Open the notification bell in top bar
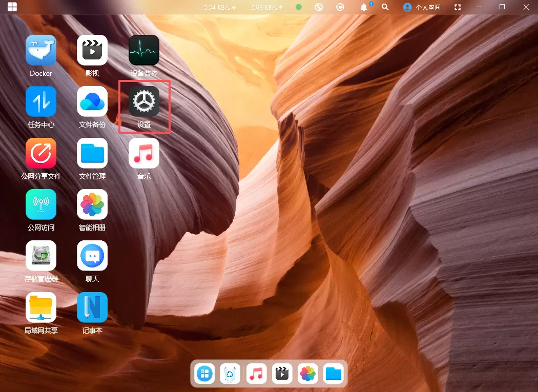Screen dimensions: 538x392 point(364,7)
